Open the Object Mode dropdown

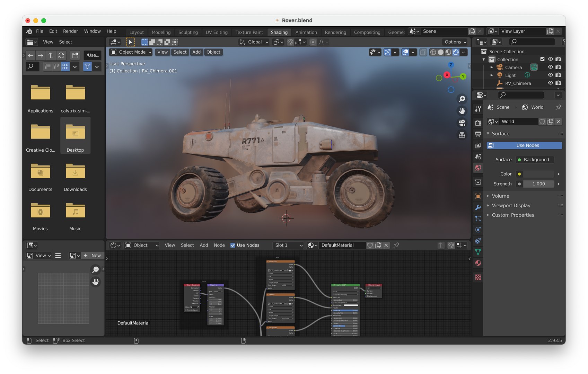131,52
